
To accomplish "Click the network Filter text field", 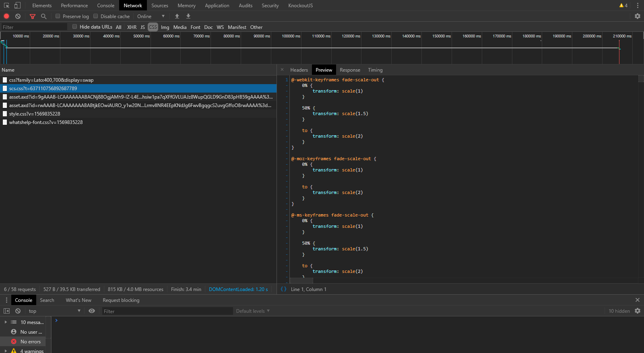I will coord(34,27).
